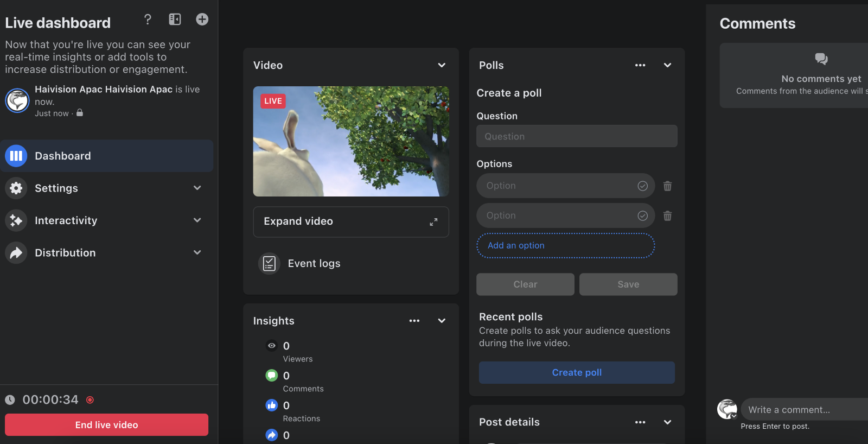This screenshot has width=868, height=444.
Task: Click the help question mark icon
Action: [148, 20]
